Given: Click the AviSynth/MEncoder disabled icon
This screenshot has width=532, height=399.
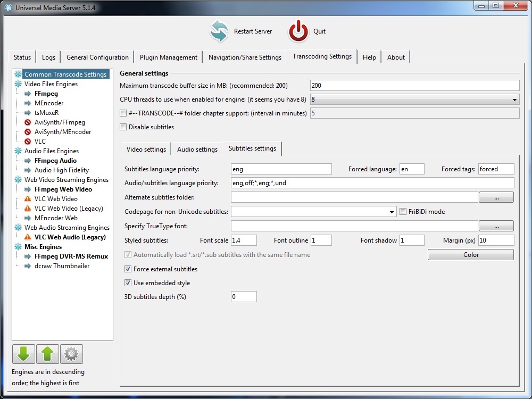Looking at the screenshot, I should click(x=28, y=131).
